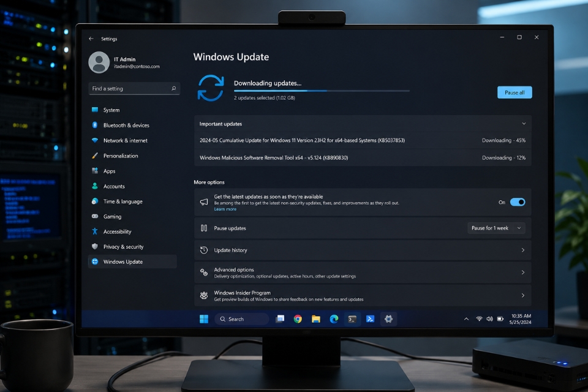Launch Microsoft Edge from the taskbar
The width and height of the screenshot is (588, 392).
tap(334, 319)
